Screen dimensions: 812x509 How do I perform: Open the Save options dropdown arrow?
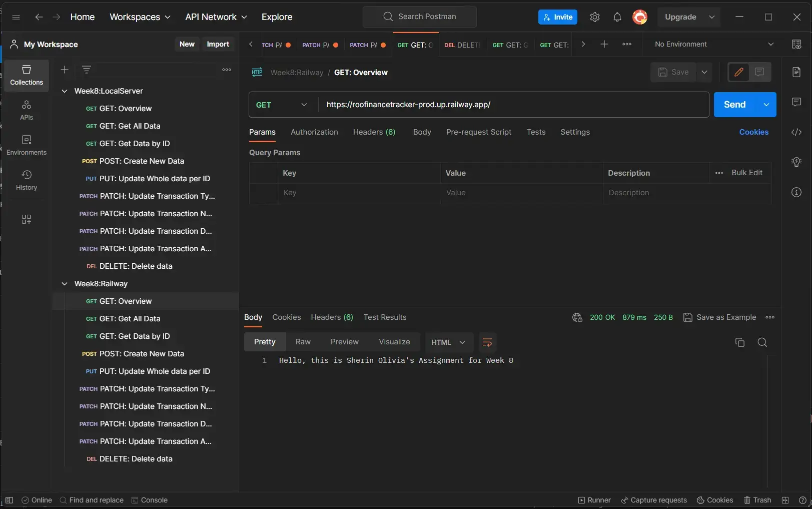point(704,72)
